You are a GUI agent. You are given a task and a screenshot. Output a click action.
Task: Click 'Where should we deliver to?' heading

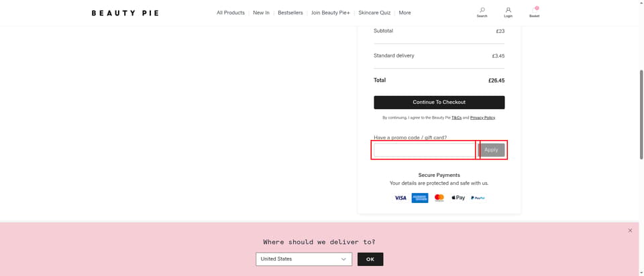319,242
